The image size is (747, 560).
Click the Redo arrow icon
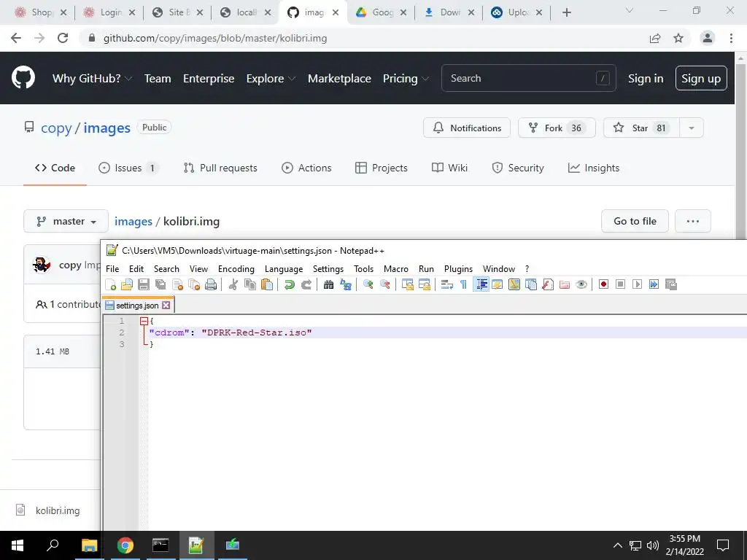coord(306,285)
